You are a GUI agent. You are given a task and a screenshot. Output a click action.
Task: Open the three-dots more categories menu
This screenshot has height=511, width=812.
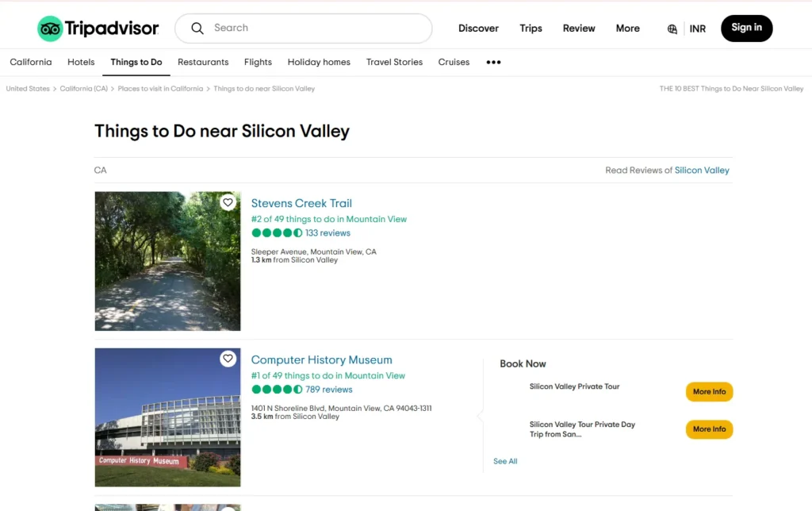(x=493, y=62)
